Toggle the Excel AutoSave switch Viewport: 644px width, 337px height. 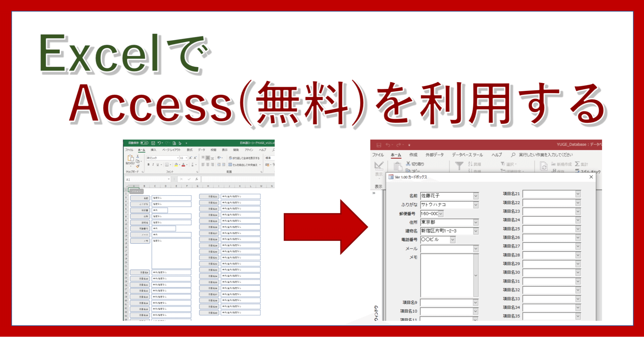tap(144, 143)
